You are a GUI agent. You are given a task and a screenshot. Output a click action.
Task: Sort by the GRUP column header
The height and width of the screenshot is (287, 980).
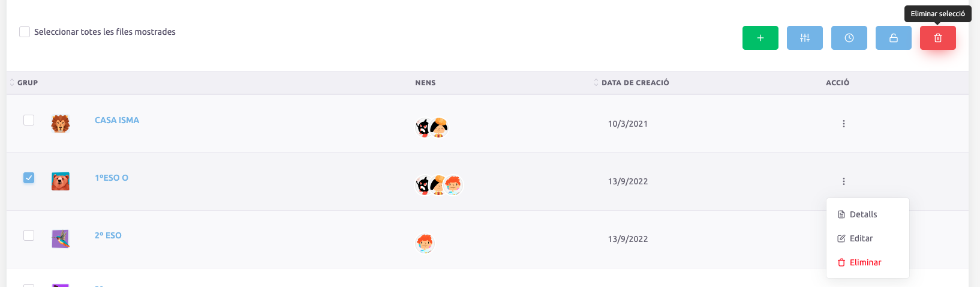27,83
